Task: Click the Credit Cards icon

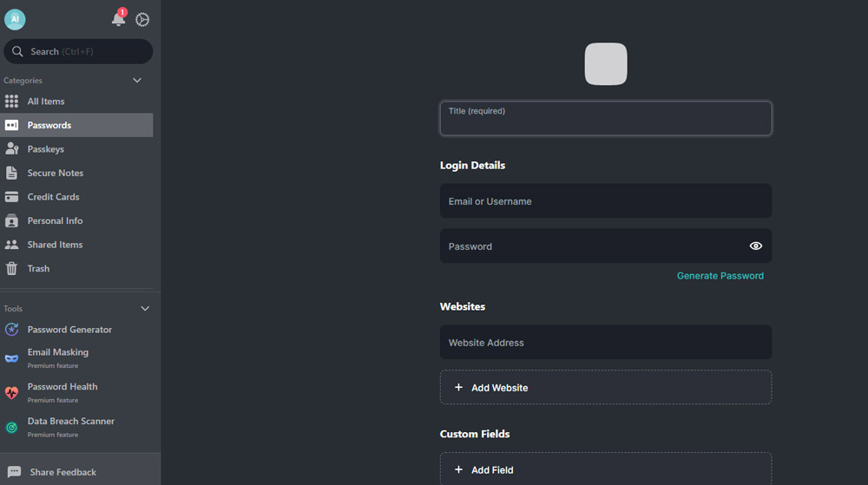Action: pyautogui.click(x=11, y=197)
